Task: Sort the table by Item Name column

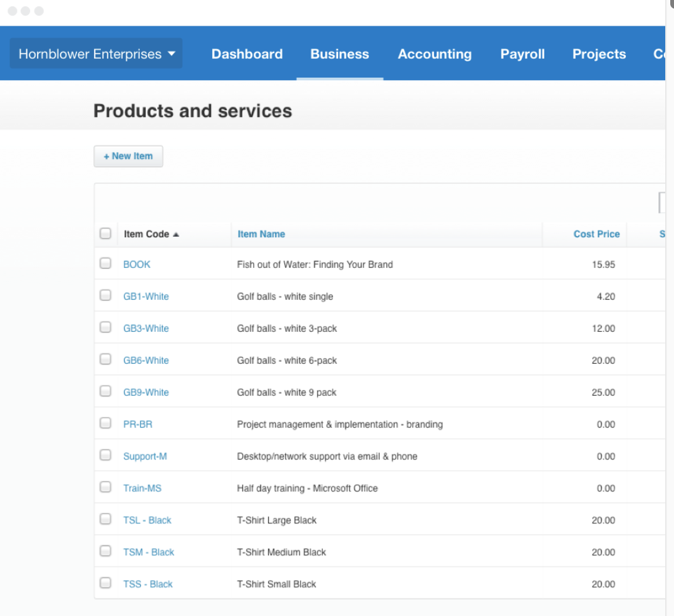Action: 261,234
